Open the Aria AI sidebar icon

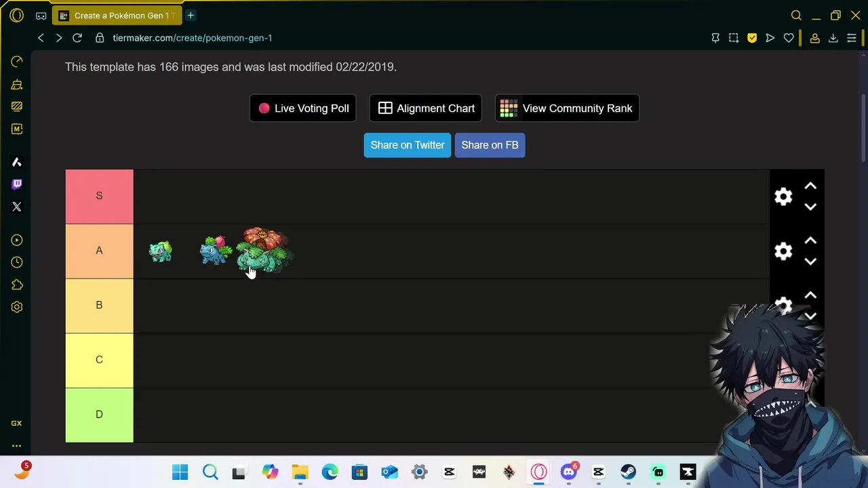tap(17, 162)
